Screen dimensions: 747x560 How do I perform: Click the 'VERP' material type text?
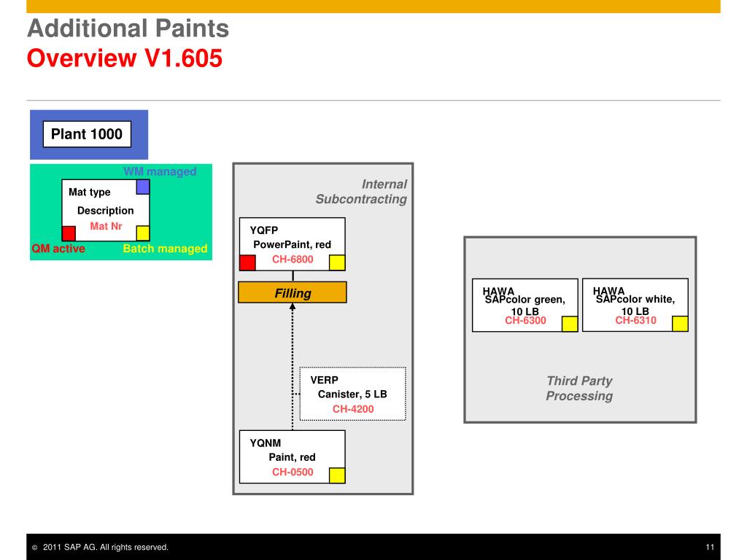point(324,381)
